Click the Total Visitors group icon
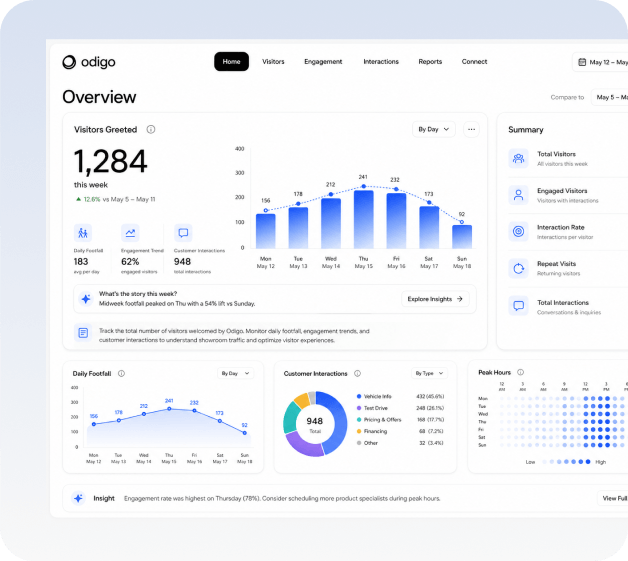 518,159
